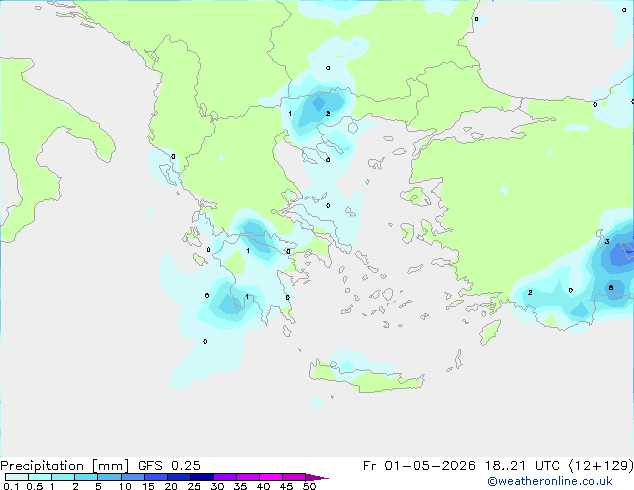Click the 0.1–0.5 mm legend color swatch
Screen dimensions: 634x490
(x=17, y=477)
